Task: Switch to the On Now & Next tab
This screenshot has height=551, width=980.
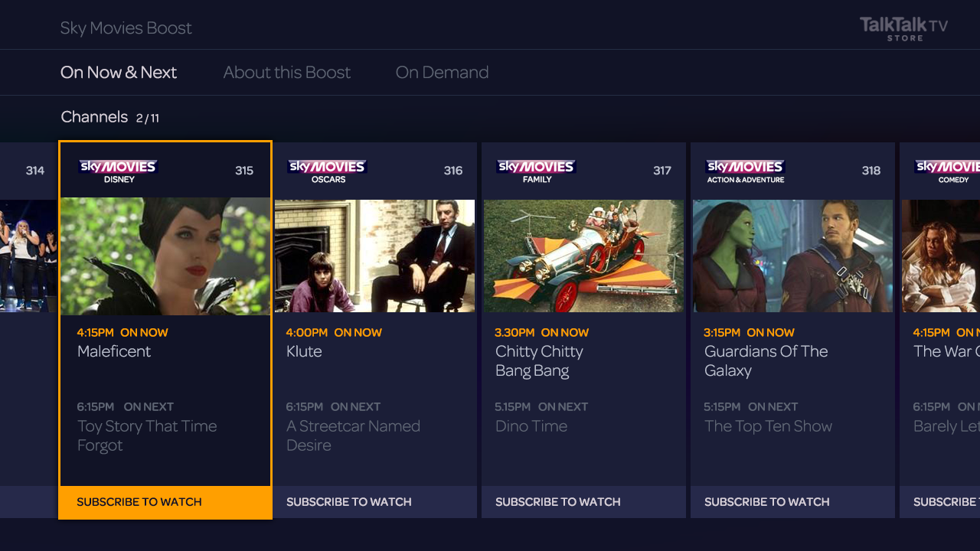Action: (119, 72)
